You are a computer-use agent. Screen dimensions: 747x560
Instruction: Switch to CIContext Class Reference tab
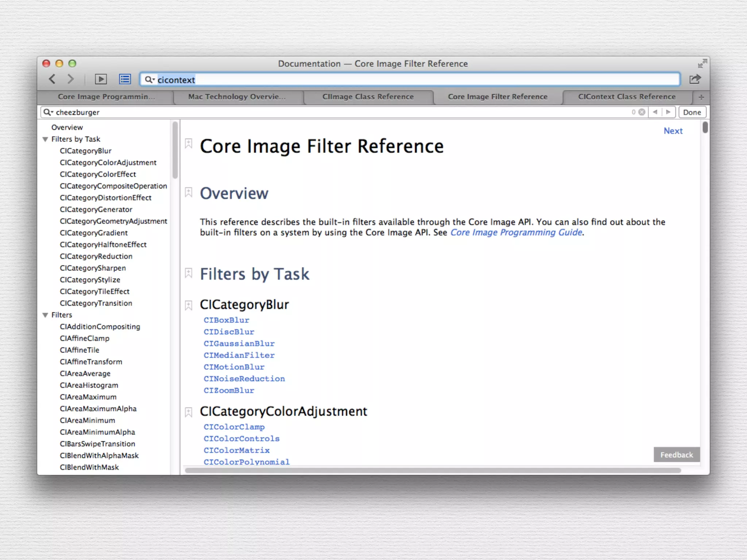[x=627, y=97]
